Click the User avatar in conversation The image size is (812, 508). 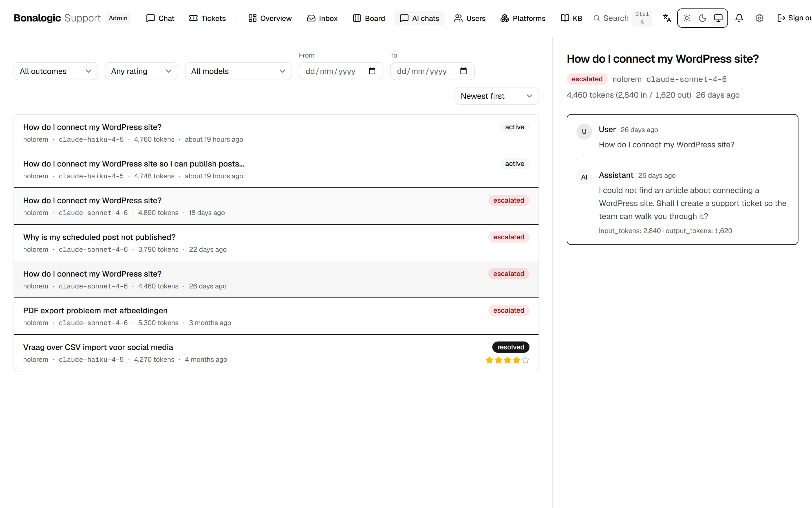[584, 131]
